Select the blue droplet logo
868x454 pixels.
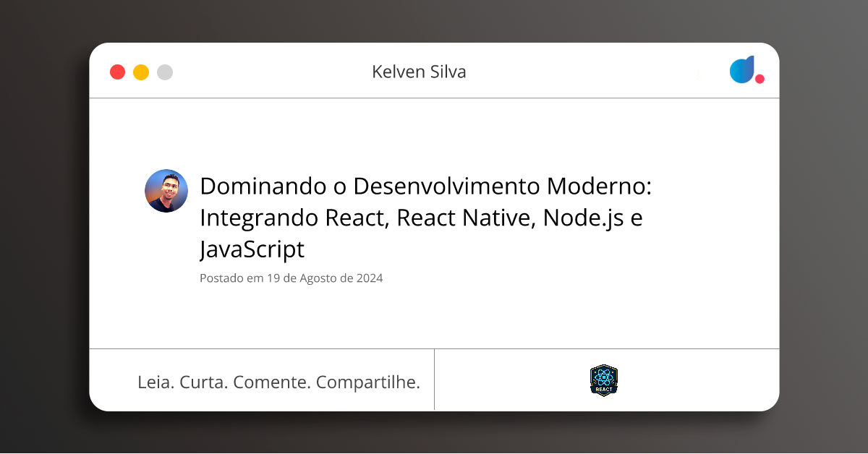(x=742, y=69)
